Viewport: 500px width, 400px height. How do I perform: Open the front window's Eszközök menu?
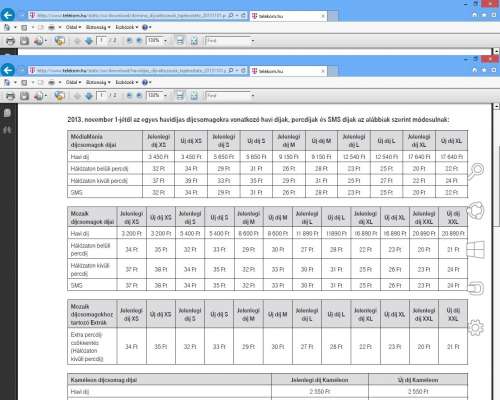[x=127, y=82]
